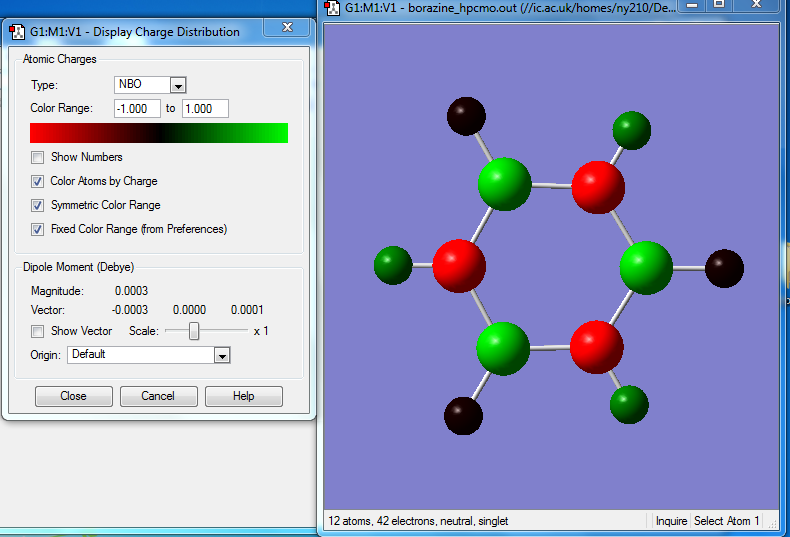Select the left red ring atom
The width and height of the screenshot is (790, 537).
point(459,266)
